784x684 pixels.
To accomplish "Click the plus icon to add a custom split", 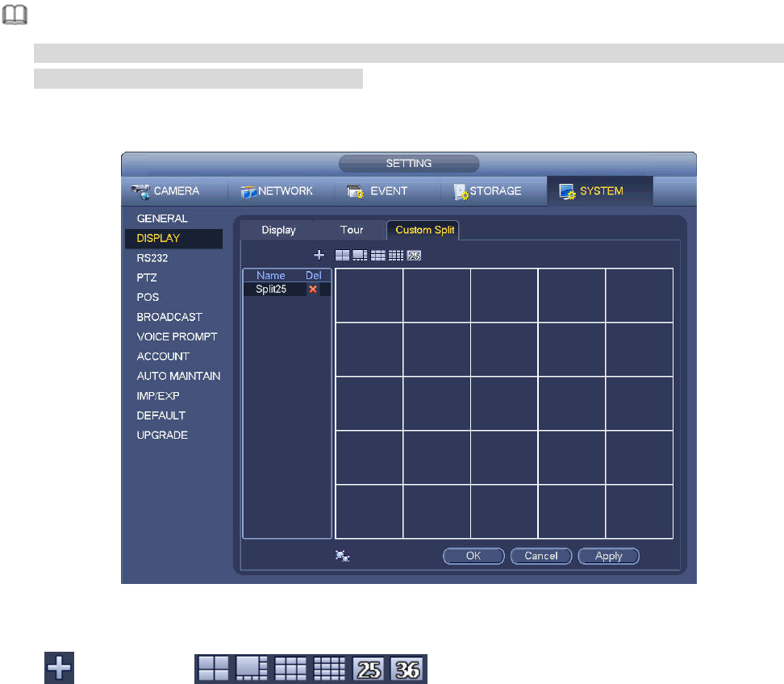I will [319, 256].
